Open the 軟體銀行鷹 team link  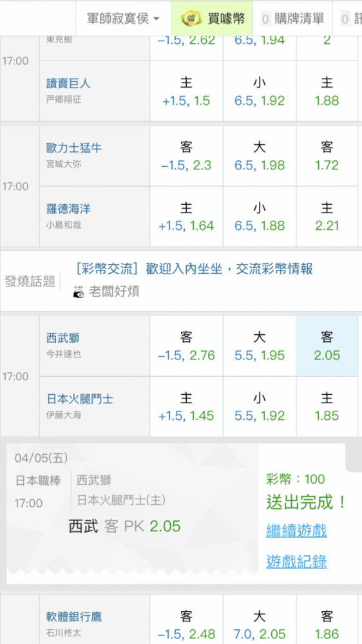[x=74, y=616]
